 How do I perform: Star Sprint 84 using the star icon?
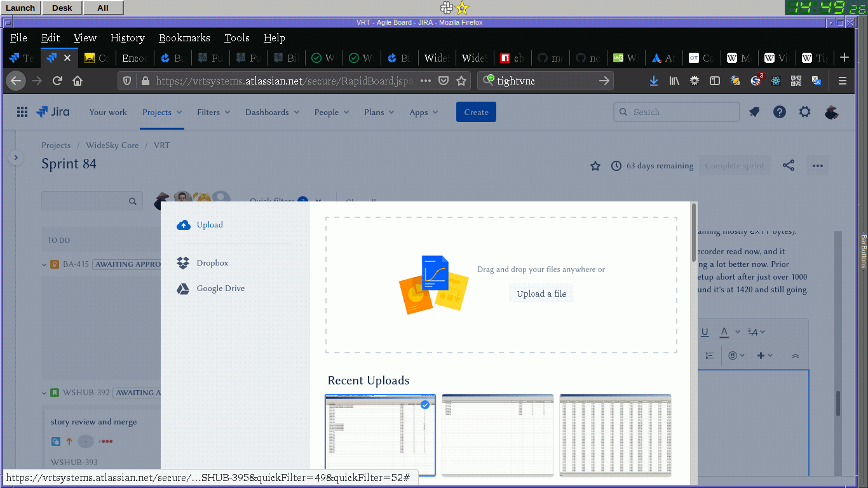[595, 166]
